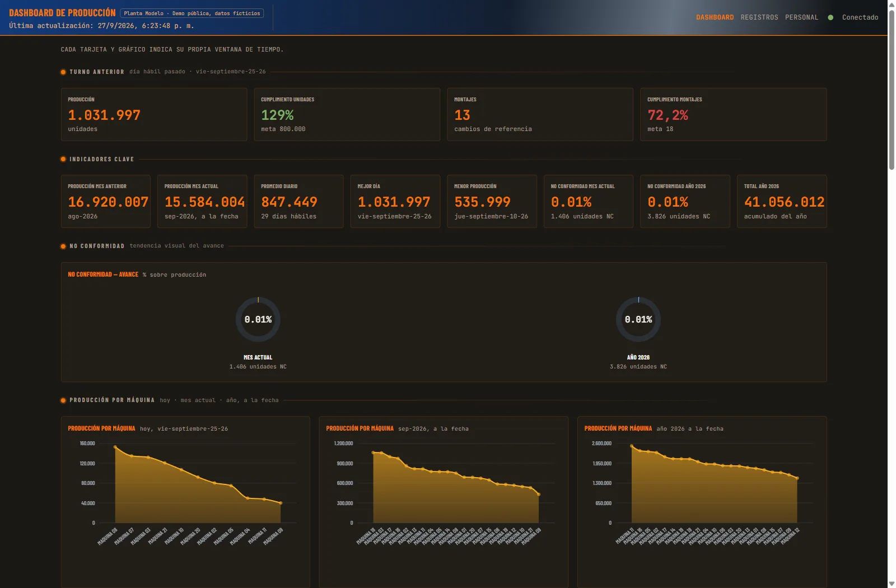Click the scrollbar down arrow
Viewport: 896px width, 588px height.
coord(892,584)
